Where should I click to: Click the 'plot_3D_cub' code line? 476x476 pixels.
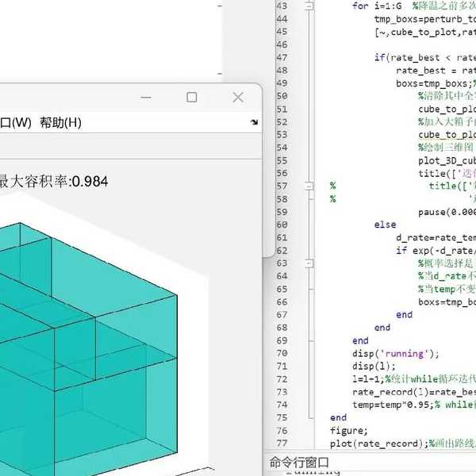[447, 160]
